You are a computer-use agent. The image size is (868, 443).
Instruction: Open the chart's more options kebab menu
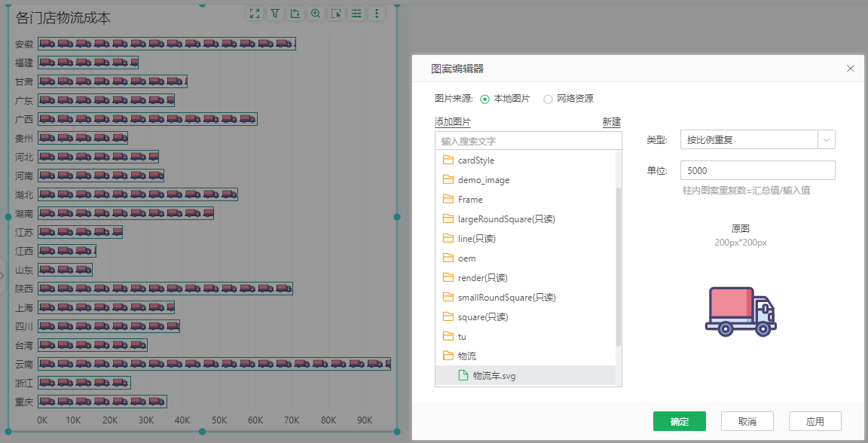point(377,13)
